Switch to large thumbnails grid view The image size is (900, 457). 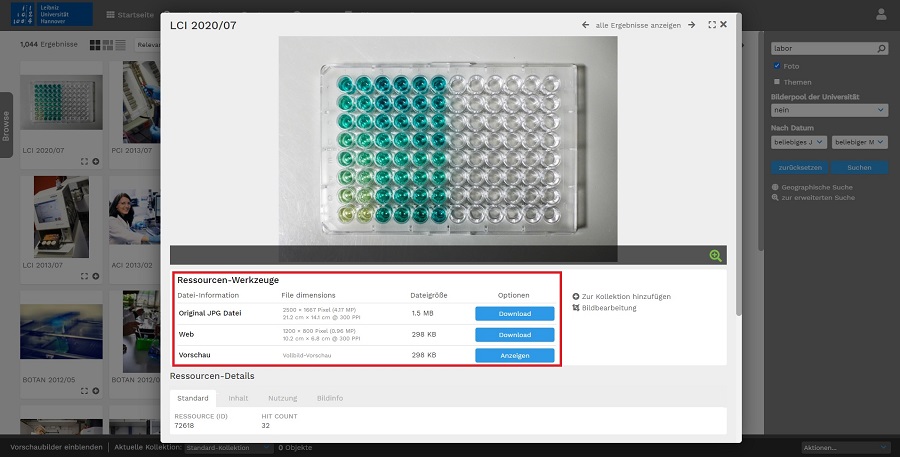coord(95,45)
